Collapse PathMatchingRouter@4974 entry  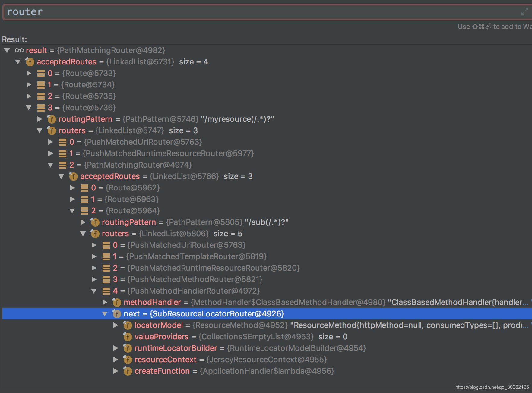click(x=50, y=165)
